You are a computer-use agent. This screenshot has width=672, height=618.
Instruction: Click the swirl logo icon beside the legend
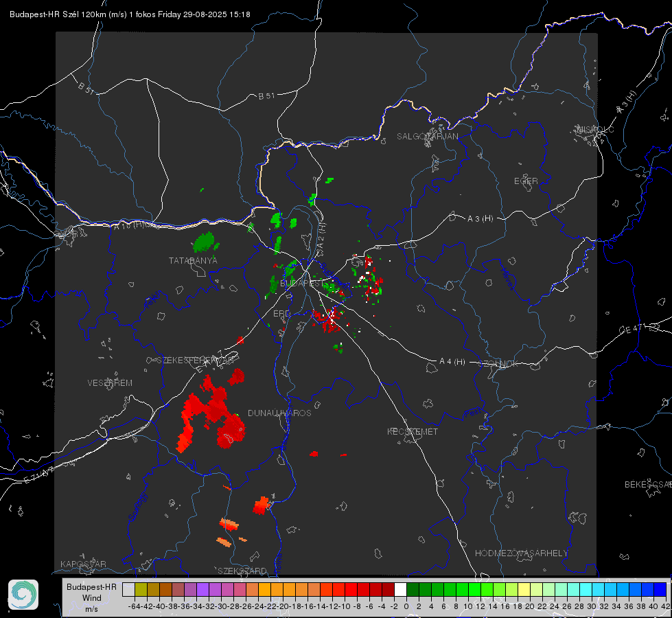[23, 595]
